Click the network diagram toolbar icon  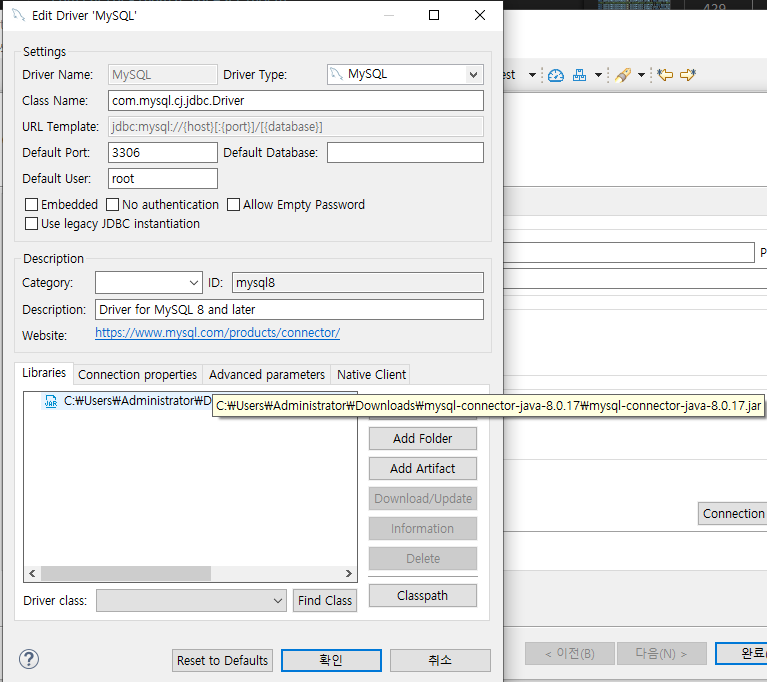pos(579,75)
